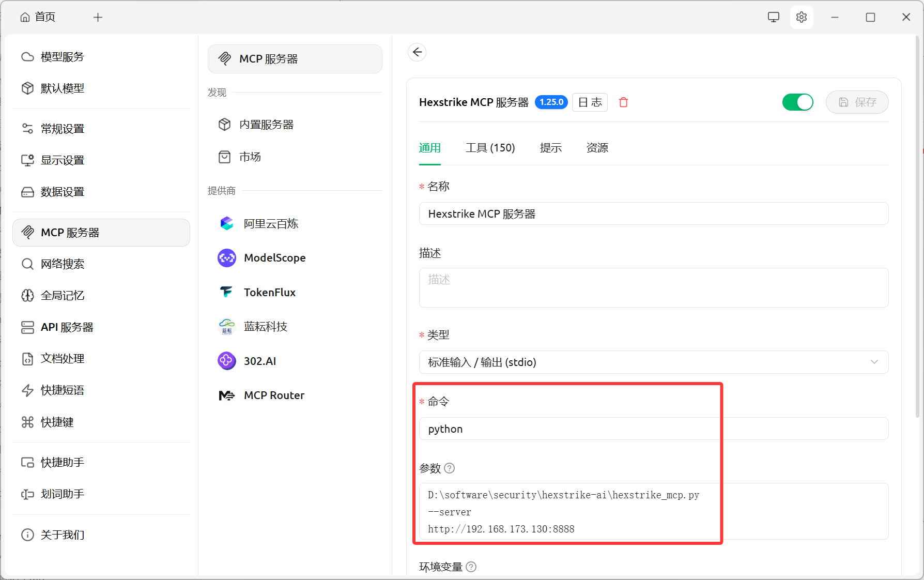Select MCP Router provider
The height and width of the screenshot is (580, 924).
pos(273,395)
